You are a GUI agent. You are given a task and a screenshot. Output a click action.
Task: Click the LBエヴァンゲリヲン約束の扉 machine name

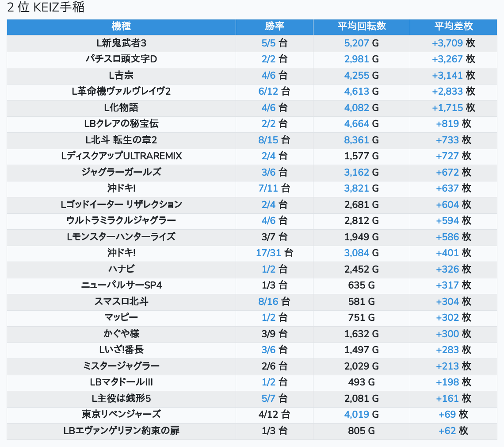tap(121, 431)
